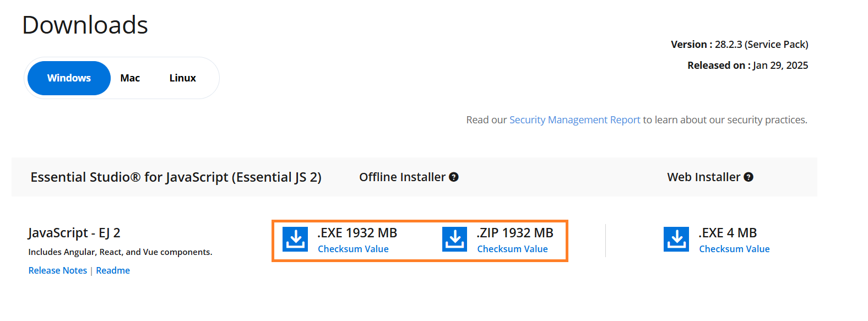Click the .EXE 1932 MB label
This screenshot has width=868, height=321.
coord(357,233)
